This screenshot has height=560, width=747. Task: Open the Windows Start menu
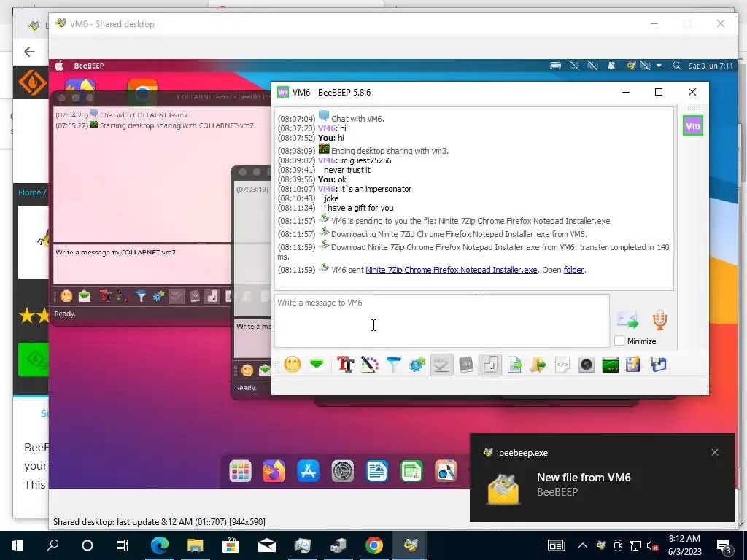pos(18,545)
